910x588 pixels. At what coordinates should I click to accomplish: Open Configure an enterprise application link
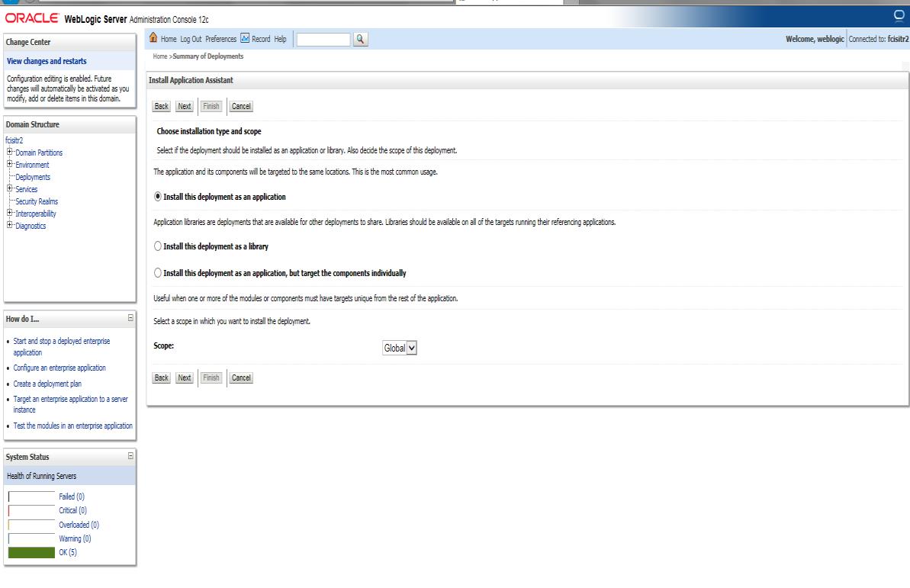(x=59, y=368)
